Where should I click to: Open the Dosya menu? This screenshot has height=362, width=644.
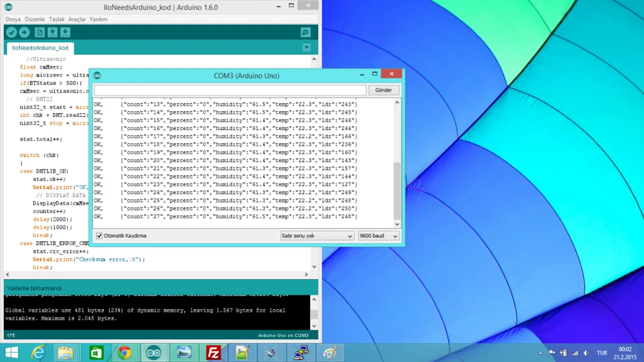13,19
